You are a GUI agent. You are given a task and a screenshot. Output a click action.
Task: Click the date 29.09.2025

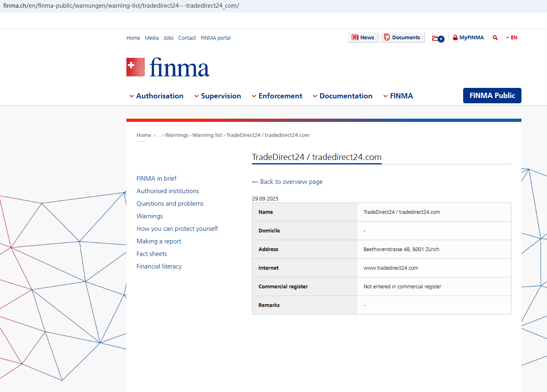[x=265, y=199]
